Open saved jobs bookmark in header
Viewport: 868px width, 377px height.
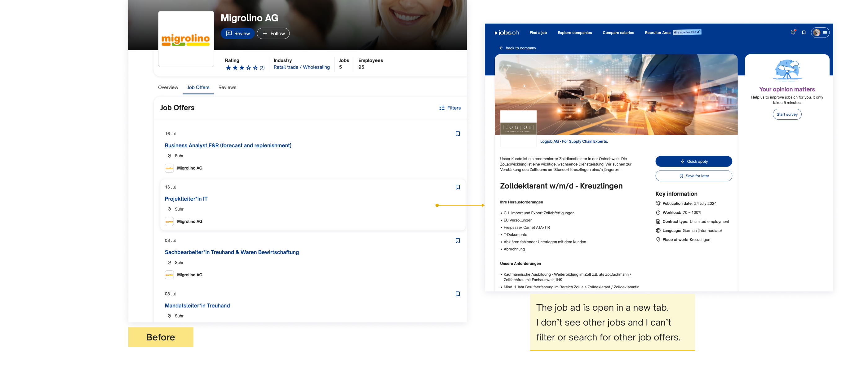pos(804,33)
